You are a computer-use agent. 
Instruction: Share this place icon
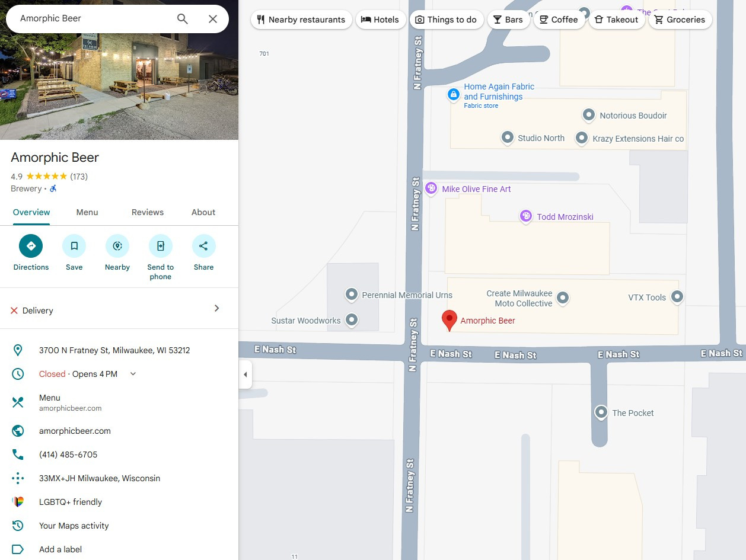click(x=204, y=246)
